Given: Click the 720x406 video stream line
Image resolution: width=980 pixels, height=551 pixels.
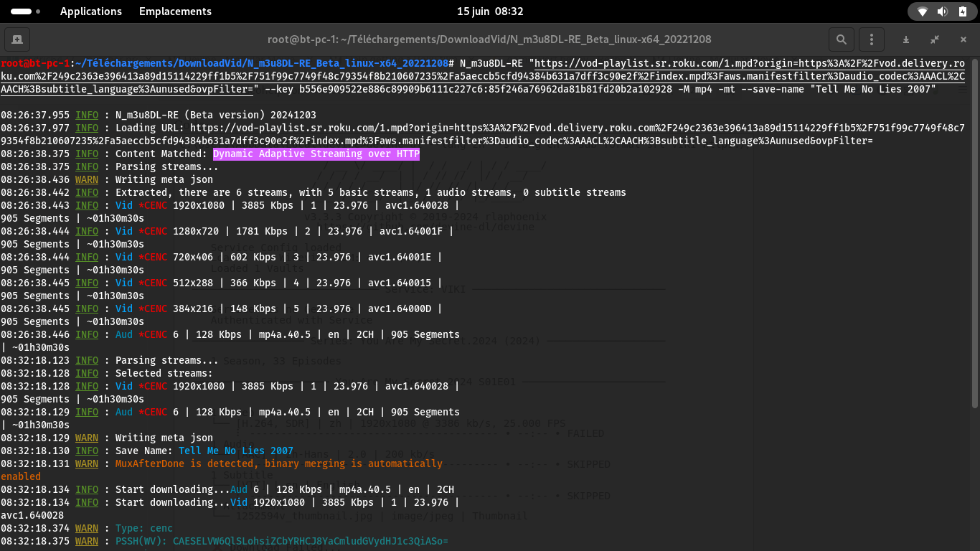Looking at the screenshot, I should coord(222,257).
